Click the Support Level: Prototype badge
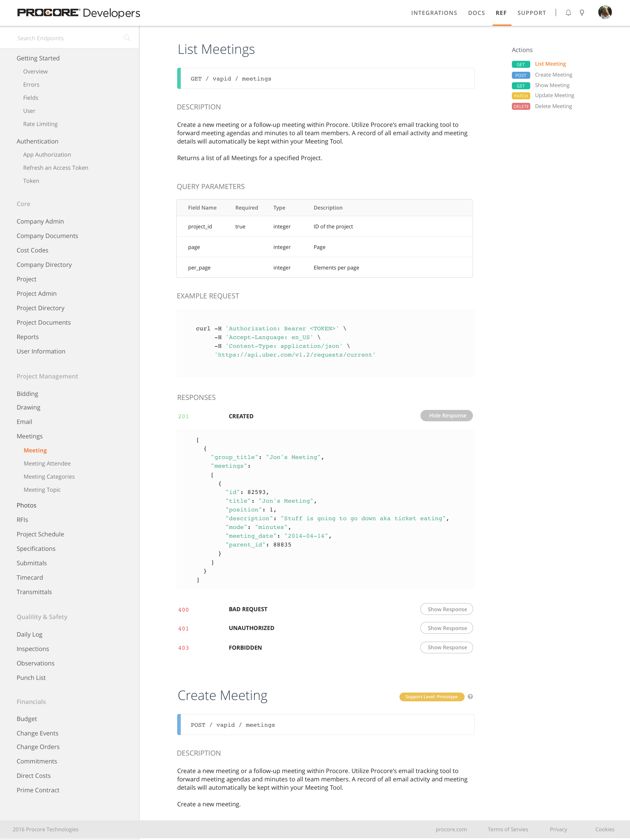 point(431,697)
